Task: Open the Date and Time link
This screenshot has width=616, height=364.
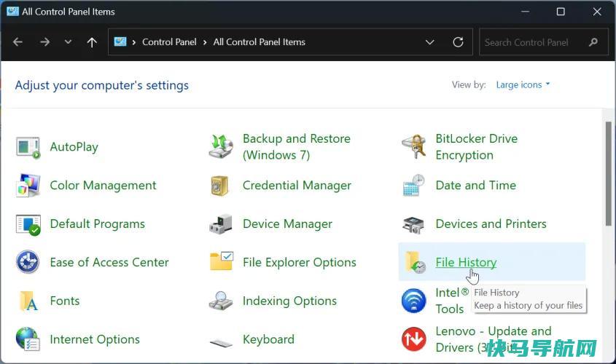Action: tap(476, 185)
